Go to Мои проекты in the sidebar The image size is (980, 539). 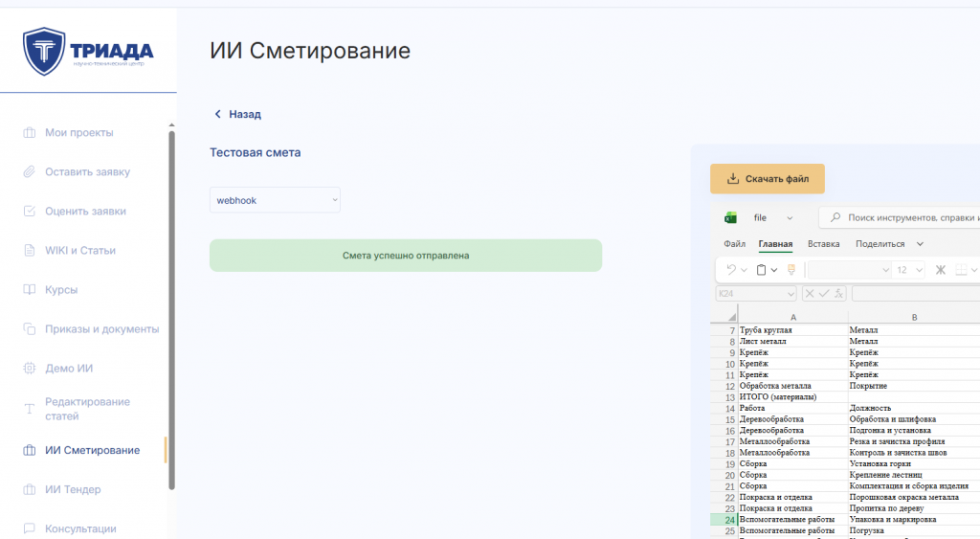click(78, 132)
